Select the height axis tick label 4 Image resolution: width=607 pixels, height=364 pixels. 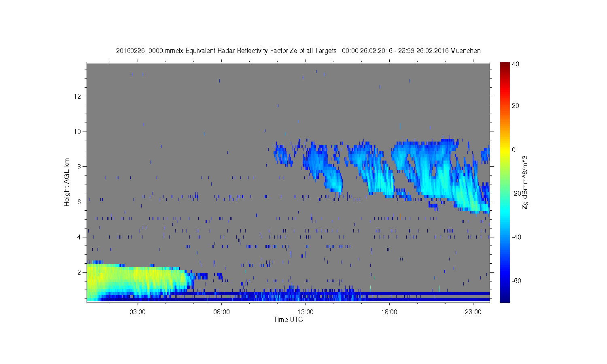[79, 237]
